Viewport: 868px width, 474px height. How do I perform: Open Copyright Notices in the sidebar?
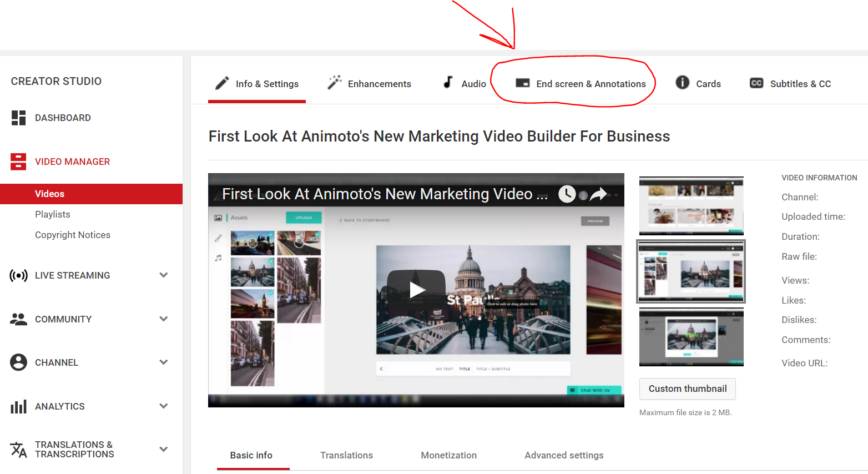click(x=73, y=235)
